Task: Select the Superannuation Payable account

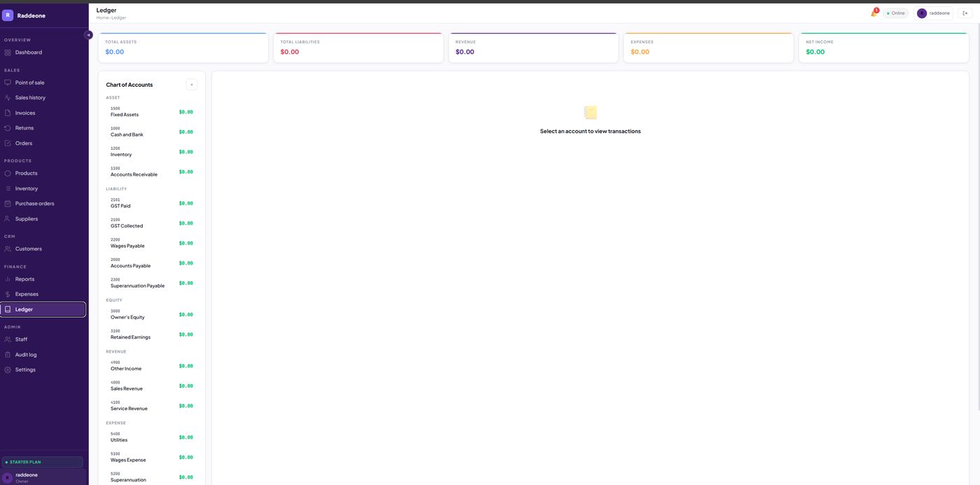Action: pos(152,283)
